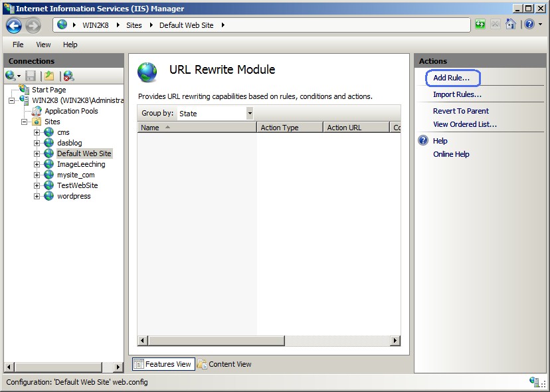Expand the Default Web Site node

point(37,153)
